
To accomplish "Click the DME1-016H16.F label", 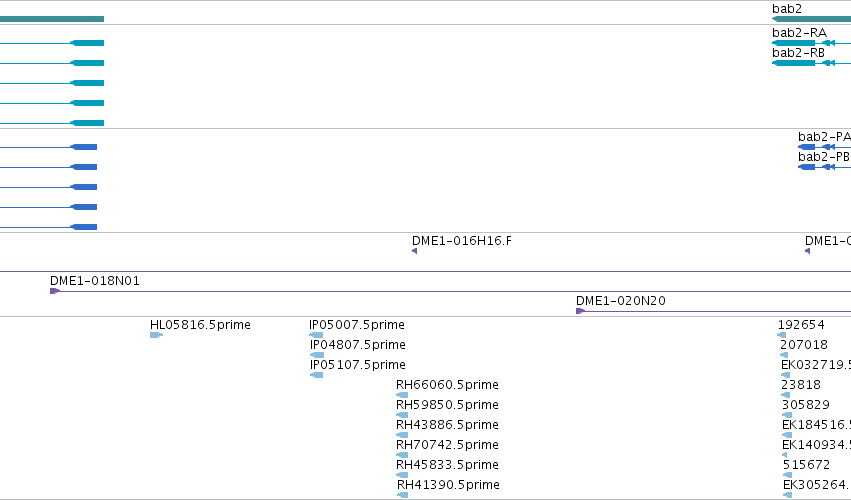I will coord(461,241).
